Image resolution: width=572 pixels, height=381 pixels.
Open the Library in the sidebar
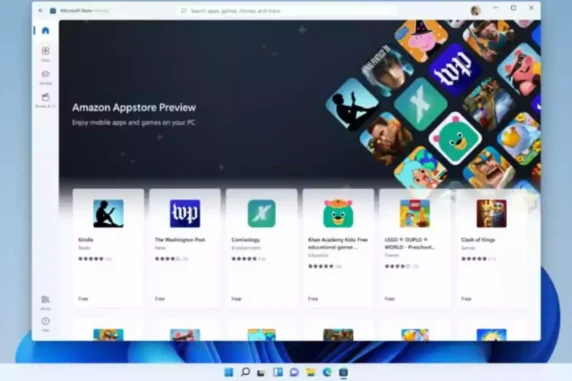[45, 303]
